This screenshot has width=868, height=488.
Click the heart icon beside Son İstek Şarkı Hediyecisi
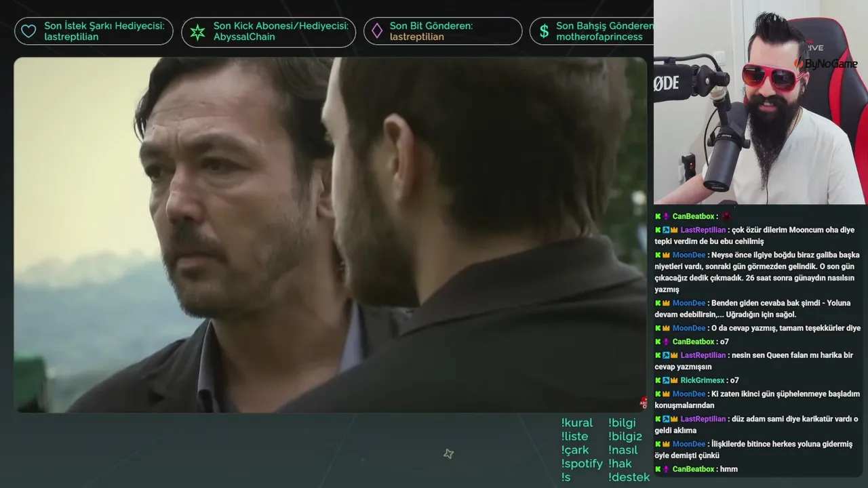point(28,31)
